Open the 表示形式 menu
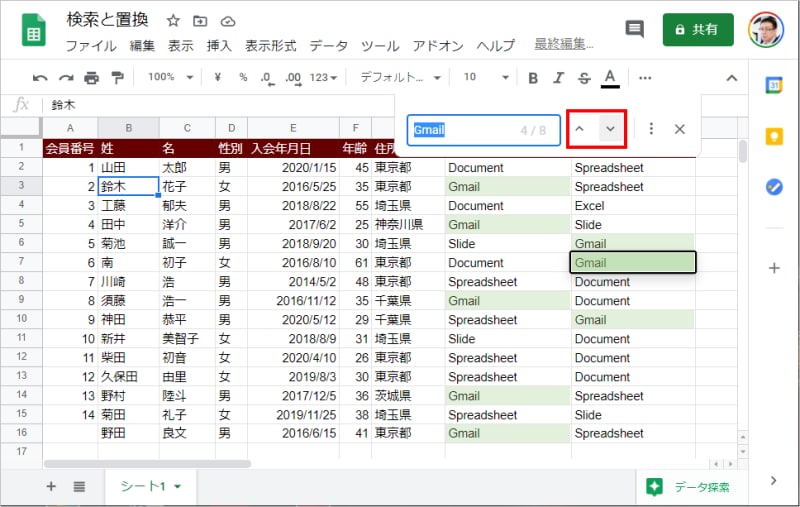Screen dimensions: 800x507 pos(270,46)
